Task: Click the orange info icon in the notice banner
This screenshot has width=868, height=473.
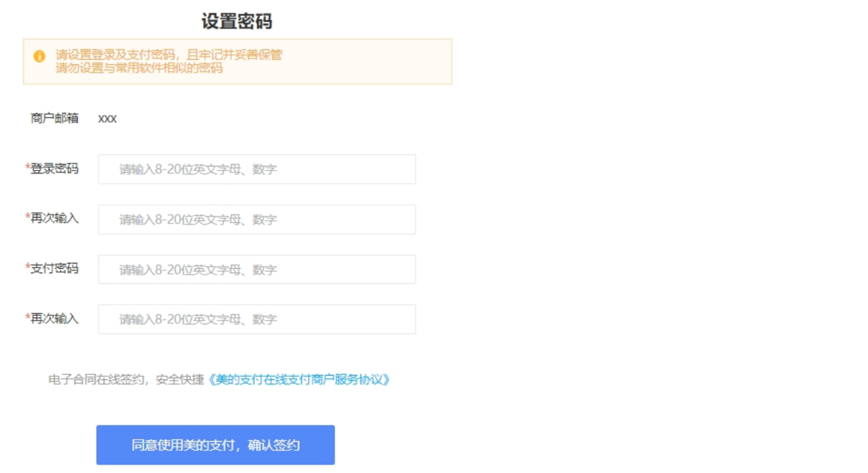Action: pyautogui.click(x=39, y=56)
